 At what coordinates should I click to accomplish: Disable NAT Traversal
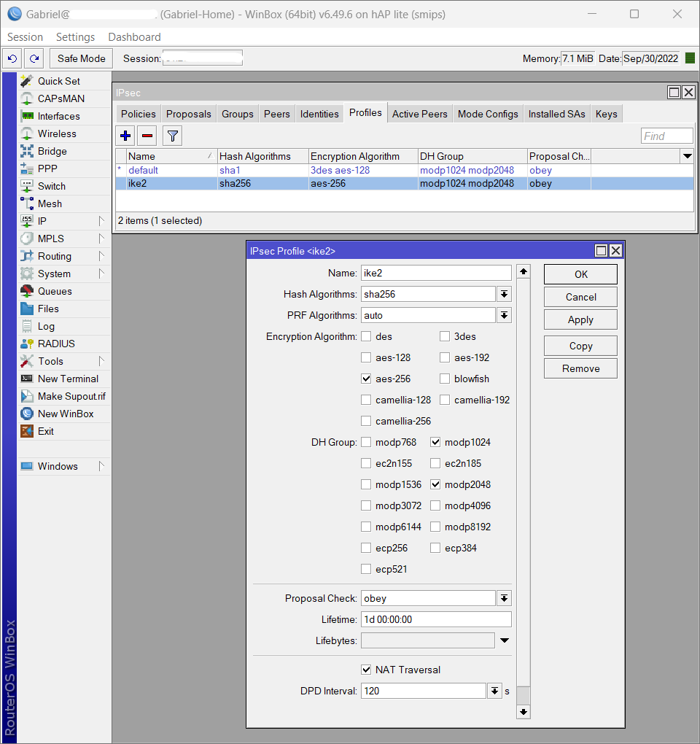tap(366, 670)
